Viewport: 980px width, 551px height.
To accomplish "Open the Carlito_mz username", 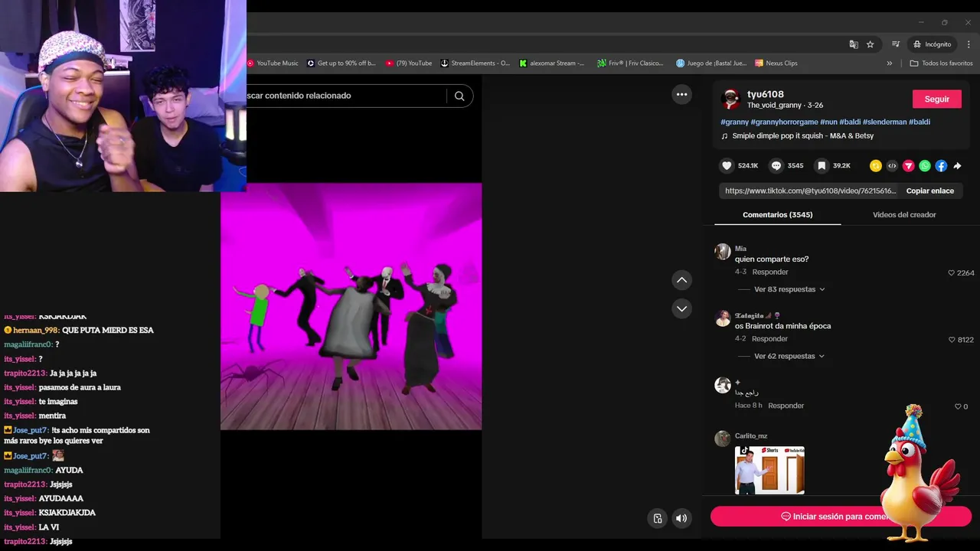I will pos(751,436).
